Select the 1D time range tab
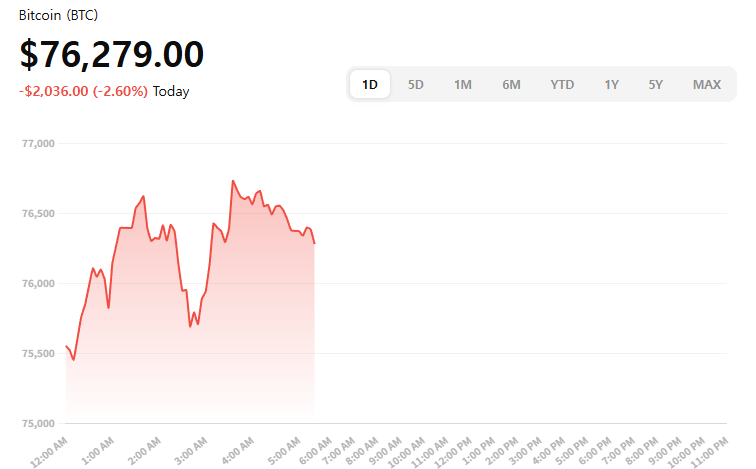This screenshot has width=756, height=469. point(370,85)
